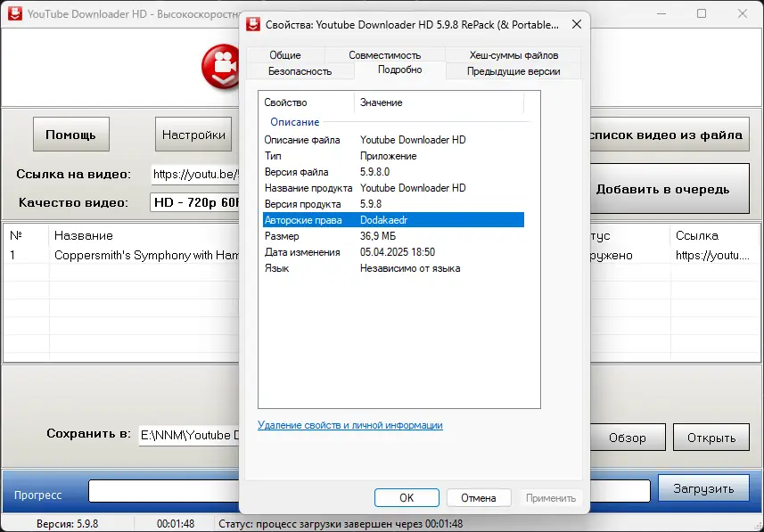Select the Тип property row
764x532 pixels.
coord(394,156)
